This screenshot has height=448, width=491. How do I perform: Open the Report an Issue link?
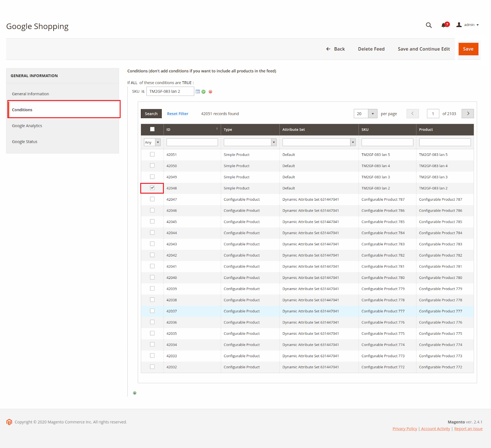click(468, 429)
